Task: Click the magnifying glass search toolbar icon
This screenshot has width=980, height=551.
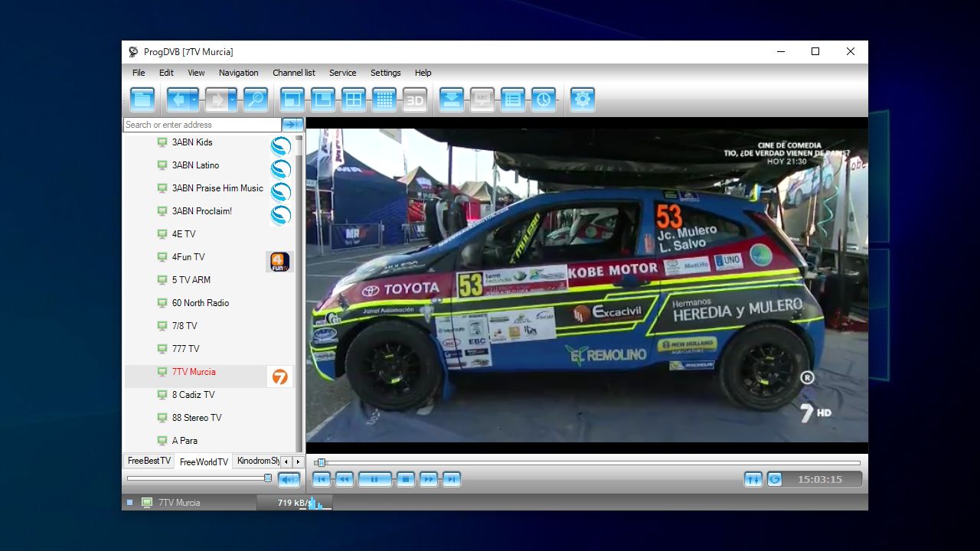Action: pyautogui.click(x=256, y=99)
